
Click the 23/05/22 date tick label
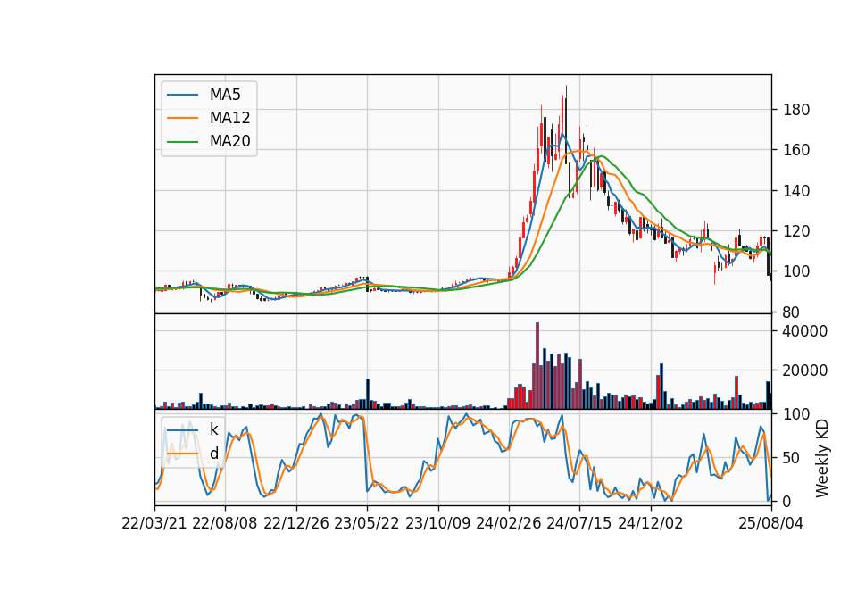click(x=367, y=523)
